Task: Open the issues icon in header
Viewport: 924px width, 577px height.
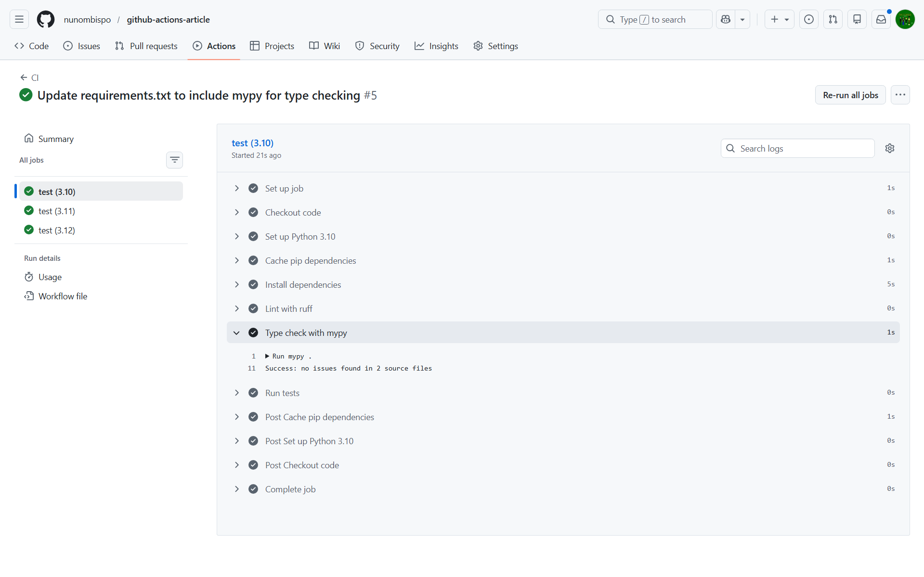Action: (x=808, y=19)
